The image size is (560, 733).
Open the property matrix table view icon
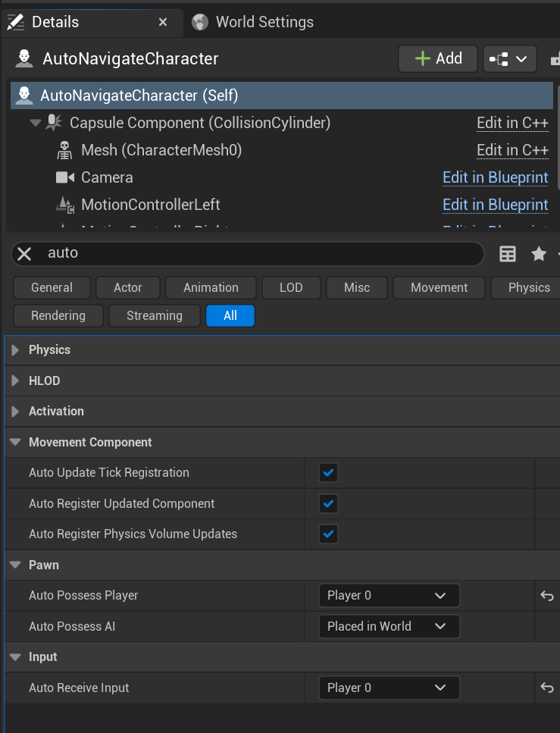pyautogui.click(x=508, y=254)
